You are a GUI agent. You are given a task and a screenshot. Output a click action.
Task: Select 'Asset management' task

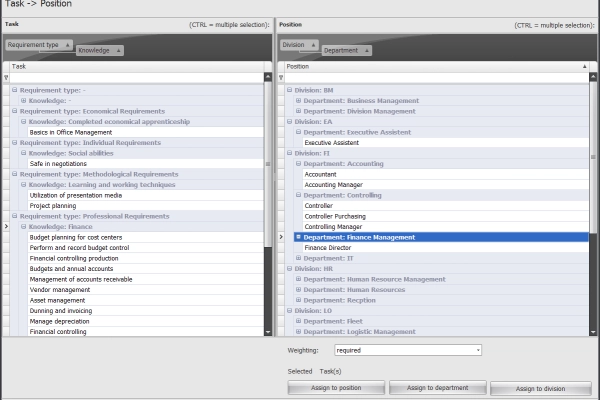pyautogui.click(x=145, y=300)
